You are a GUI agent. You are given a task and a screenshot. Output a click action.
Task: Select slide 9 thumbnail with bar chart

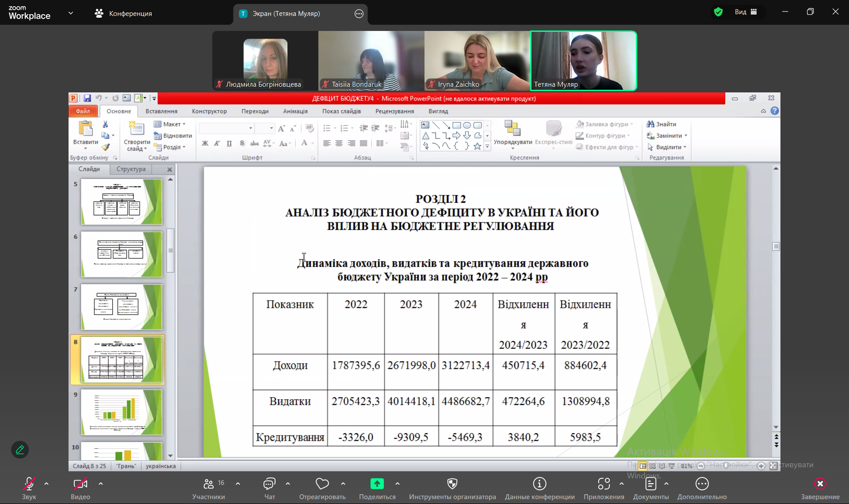[122, 412]
